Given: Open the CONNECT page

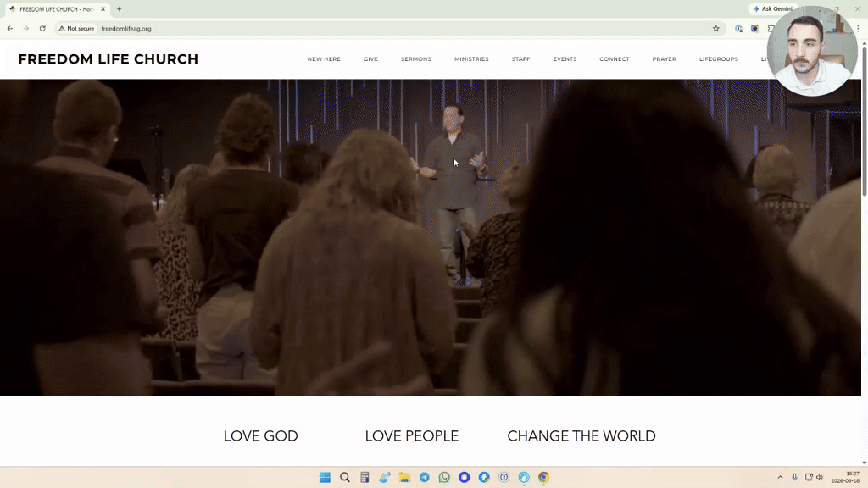Looking at the screenshot, I should pyautogui.click(x=614, y=59).
